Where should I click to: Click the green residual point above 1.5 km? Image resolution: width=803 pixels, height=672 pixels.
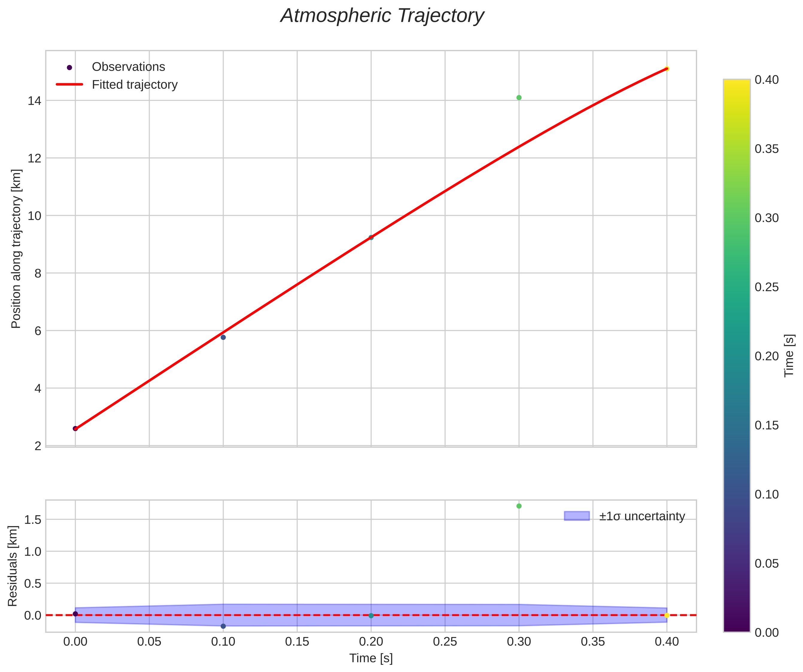(519, 506)
